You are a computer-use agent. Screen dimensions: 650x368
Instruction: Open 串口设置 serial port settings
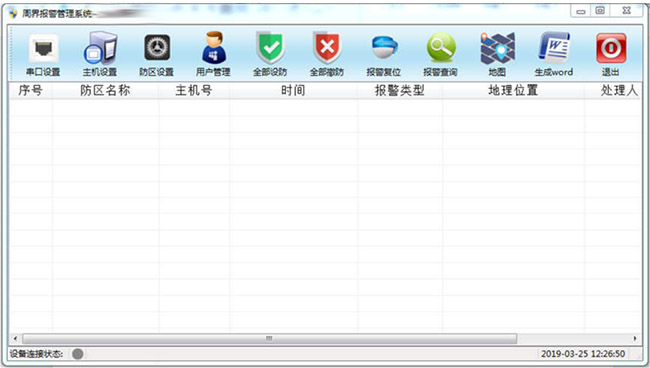43,54
